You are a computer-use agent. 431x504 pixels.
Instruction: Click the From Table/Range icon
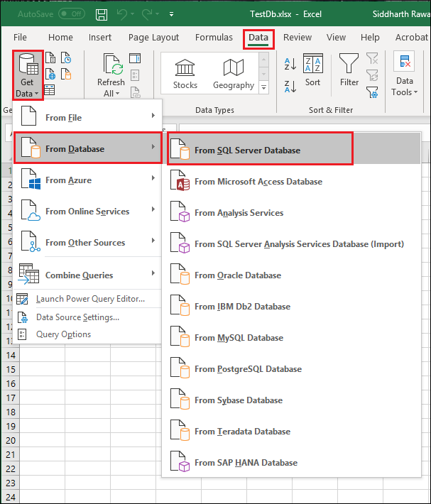point(50,90)
